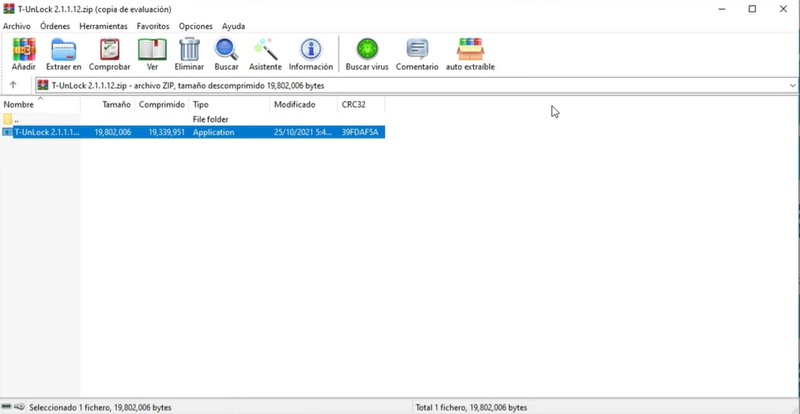Open the Herramientas menu
Screen dimensions: 800x414
pos(103,26)
